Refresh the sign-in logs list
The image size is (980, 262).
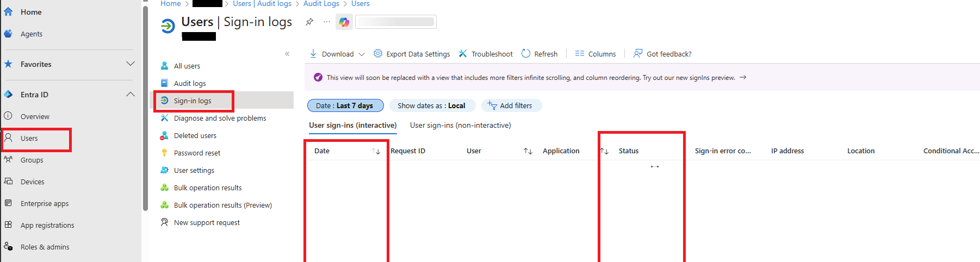(539, 54)
